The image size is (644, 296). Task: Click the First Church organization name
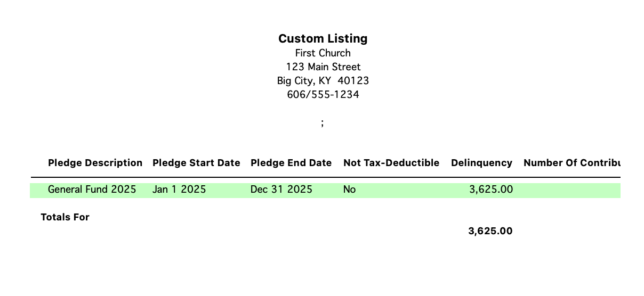tap(323, 53)
